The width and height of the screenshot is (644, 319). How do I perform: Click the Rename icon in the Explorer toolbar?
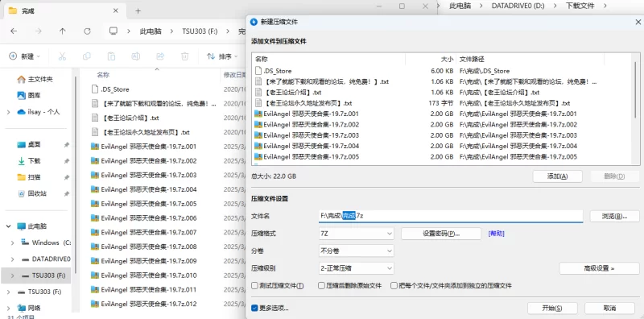(136, 56)
